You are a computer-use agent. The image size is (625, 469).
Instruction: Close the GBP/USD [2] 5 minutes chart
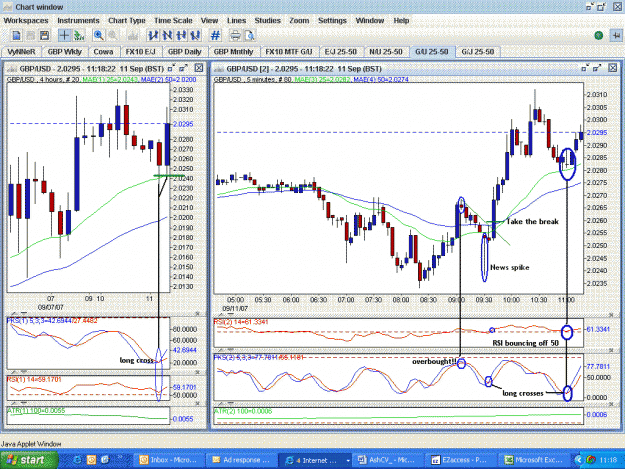pyautogui.click(x=613, y=68)
